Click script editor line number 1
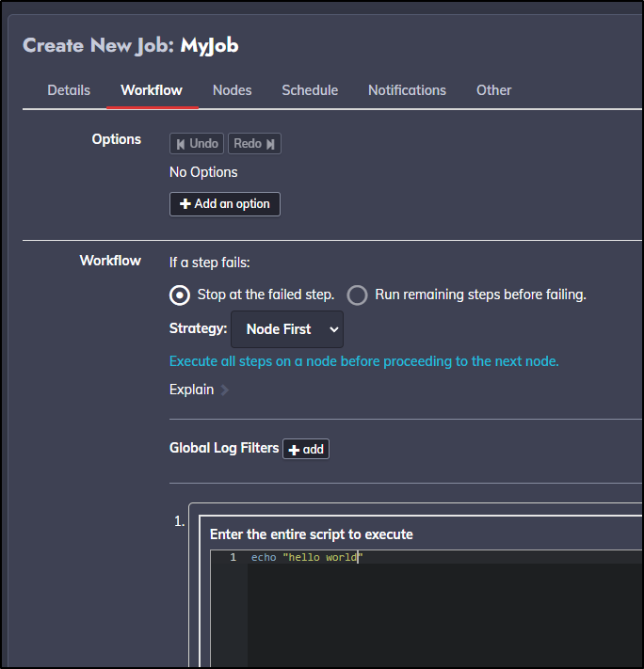Viewport: 644px width, 669px height. pos(233,557)
